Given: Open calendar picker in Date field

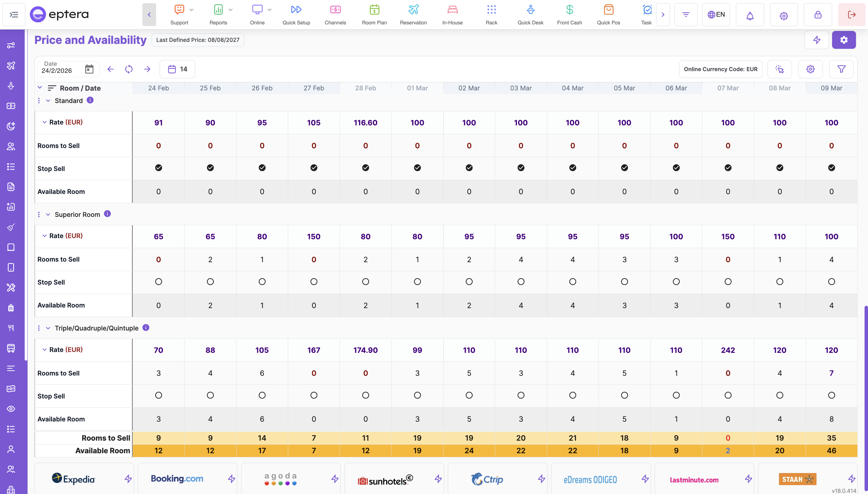Looking at the screenshot, I should point(89,69).
